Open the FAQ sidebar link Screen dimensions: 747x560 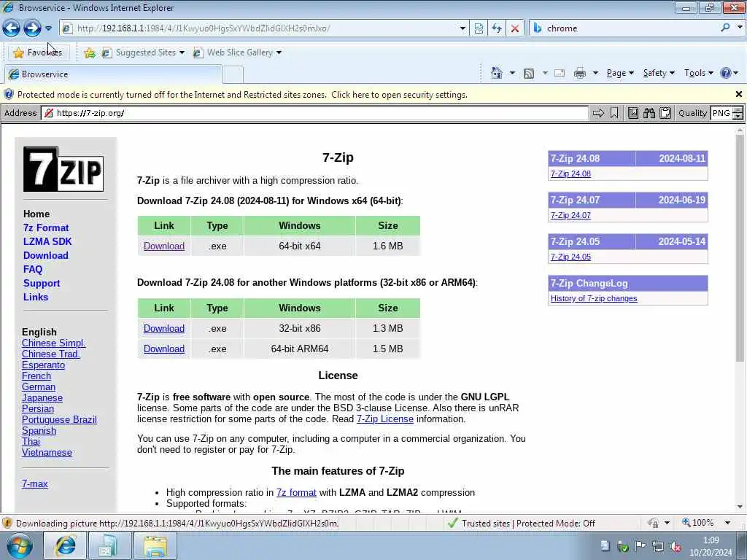tap(32, 270)
